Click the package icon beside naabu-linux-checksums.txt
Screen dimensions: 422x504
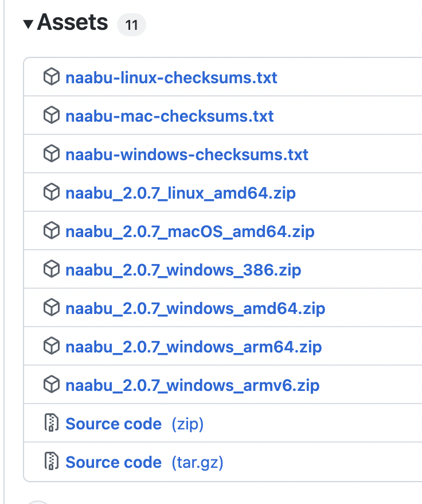52,77
